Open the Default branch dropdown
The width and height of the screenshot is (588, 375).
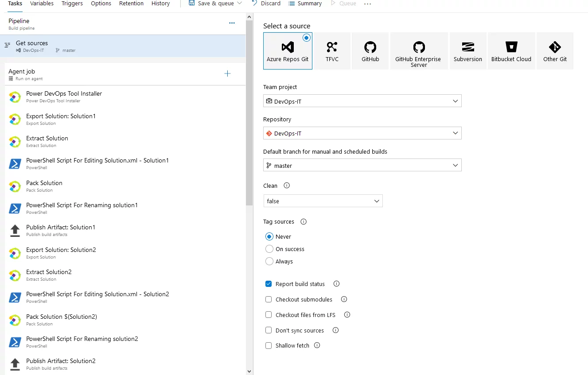point(362,165)
